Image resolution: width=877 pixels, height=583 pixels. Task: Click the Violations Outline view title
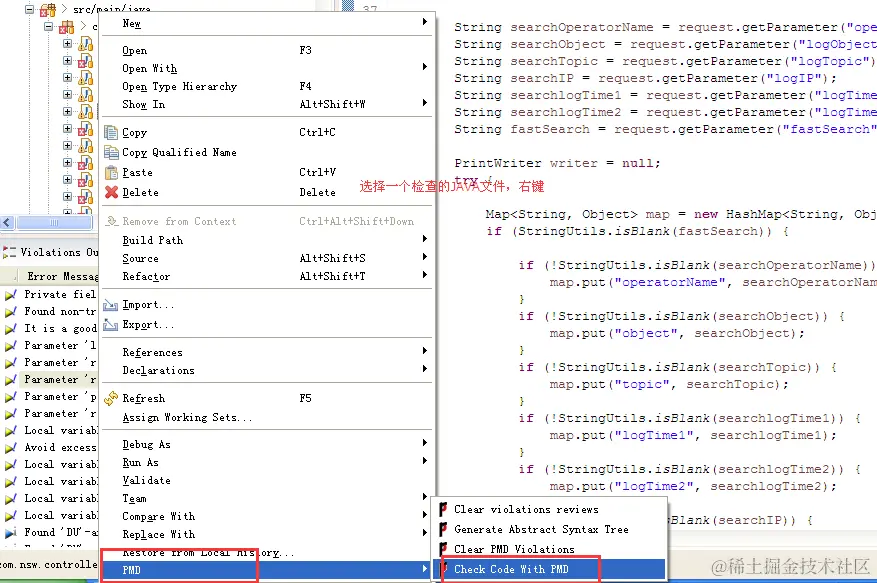59,252
